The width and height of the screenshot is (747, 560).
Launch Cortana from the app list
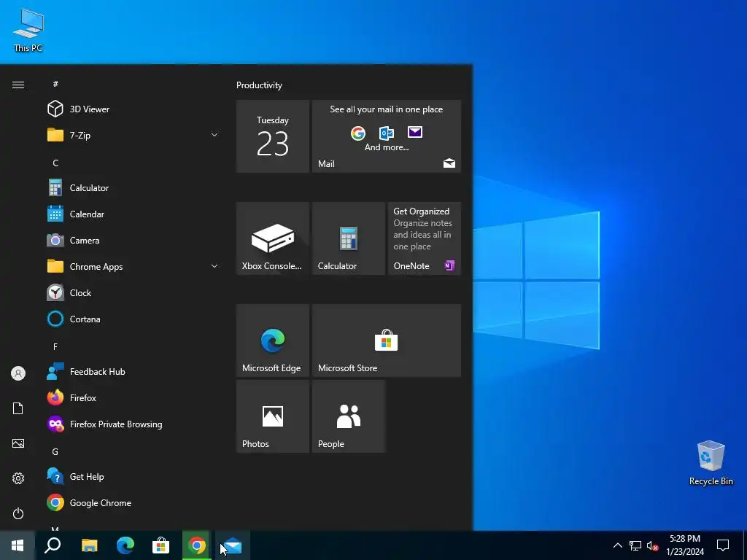pos(132,319)
